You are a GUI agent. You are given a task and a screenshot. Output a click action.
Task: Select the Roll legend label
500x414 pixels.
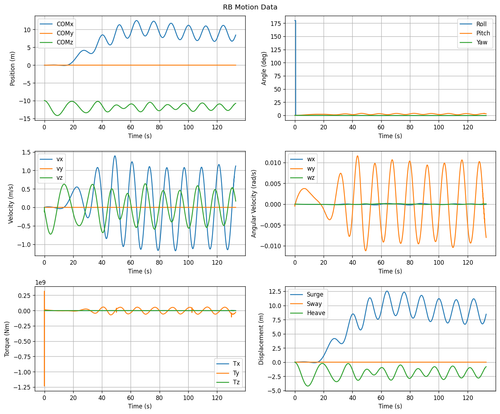click(481, 24)
